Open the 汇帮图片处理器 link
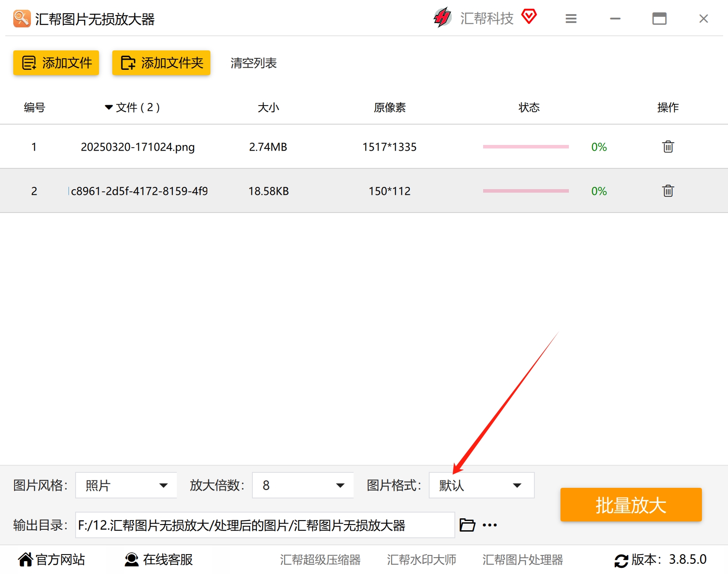Image resolution: width=728 pixels, height=574 pixels. click(x=523, y=560)
